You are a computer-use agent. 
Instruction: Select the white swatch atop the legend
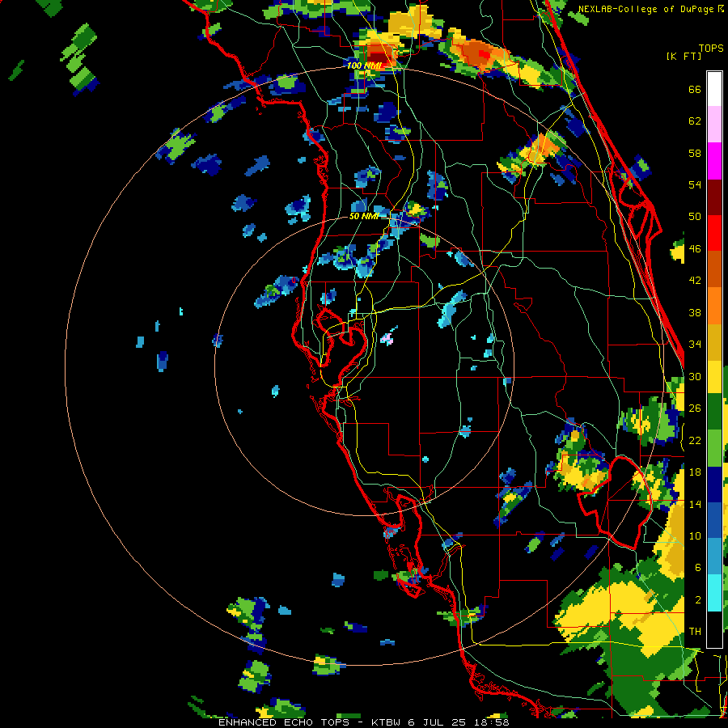pyautogui.click(x=714, y=89)
